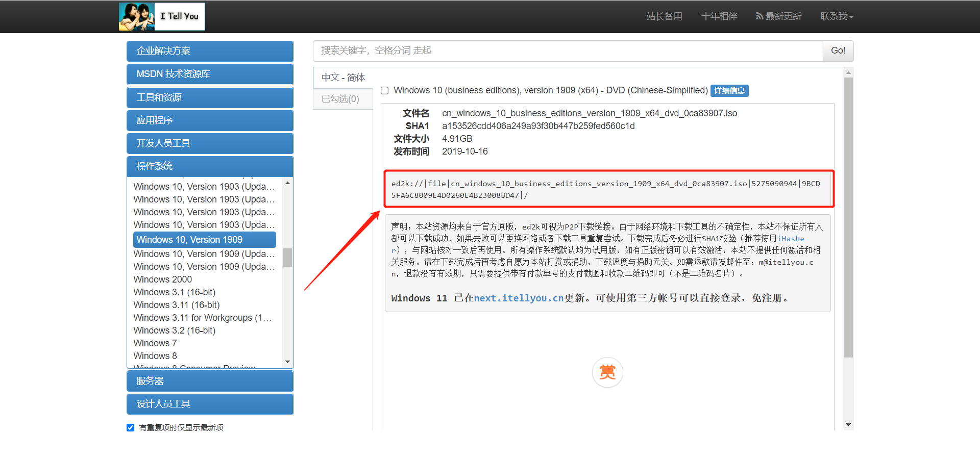
Task: Uncheck 有重复项时仅显示最新项 option
Action: [130, 427]
